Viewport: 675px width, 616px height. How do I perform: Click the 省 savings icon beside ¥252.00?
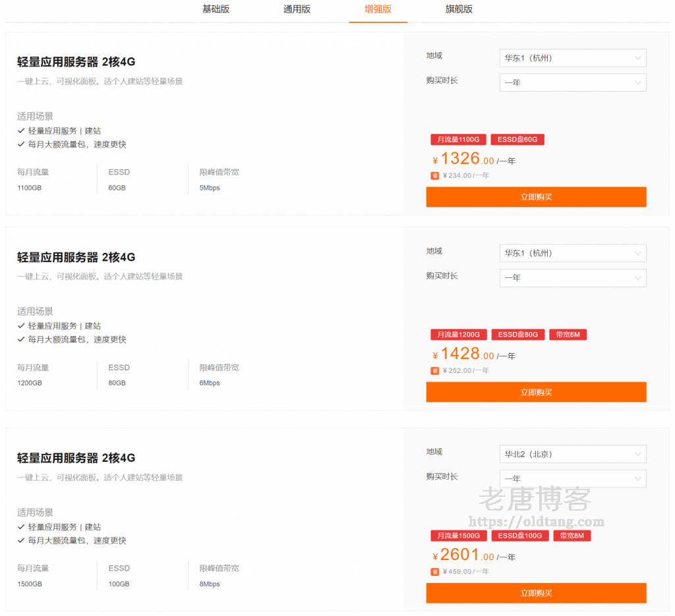(435, 371)
